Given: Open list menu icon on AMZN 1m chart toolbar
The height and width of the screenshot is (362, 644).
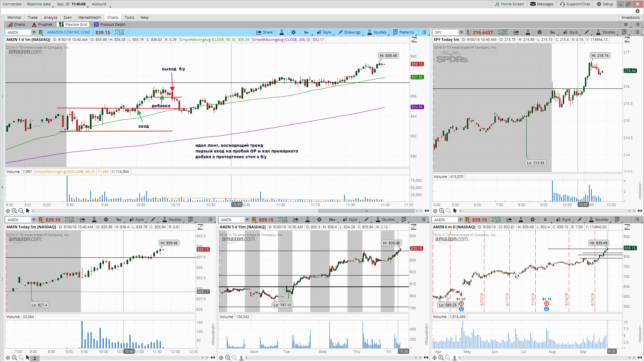Looking at the screenshot, I should pos(424,32).
